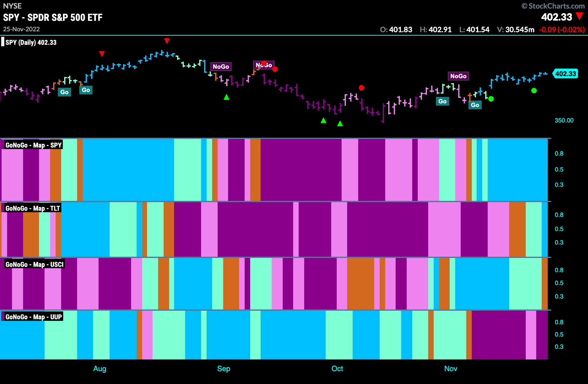Click the Aug label on time axis
This screenshot has width=588, height=384.
coord(100,369)
